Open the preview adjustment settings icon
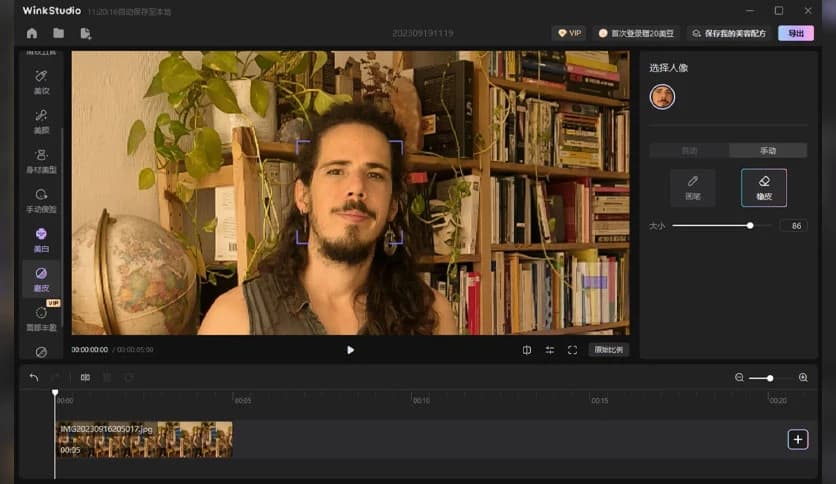The height and width of the screenshot is (484, 836). click(549, 350)
